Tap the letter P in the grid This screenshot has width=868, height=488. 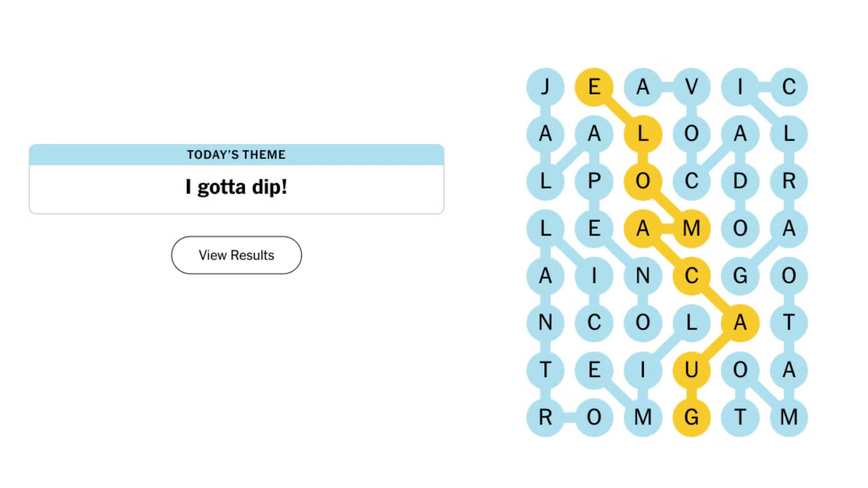click(594, 181)
